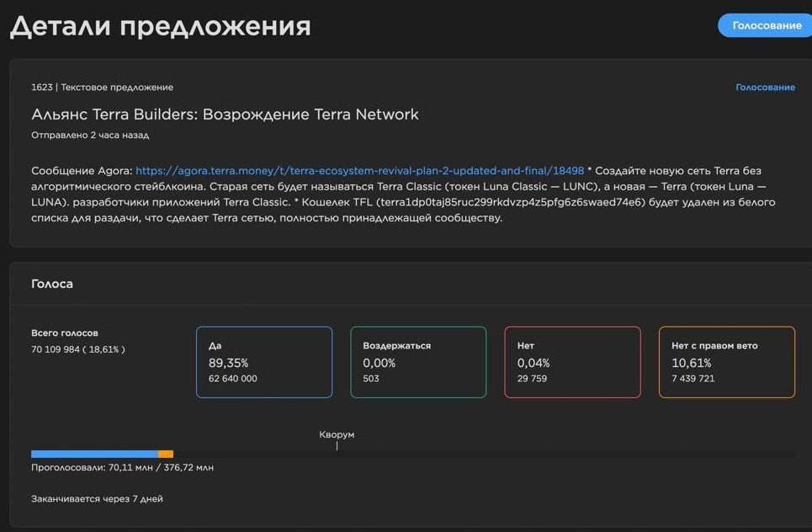The width and height of the screenshot is (812, 532).
Task: Select the Воздержаться vote box
Action: 418,362
